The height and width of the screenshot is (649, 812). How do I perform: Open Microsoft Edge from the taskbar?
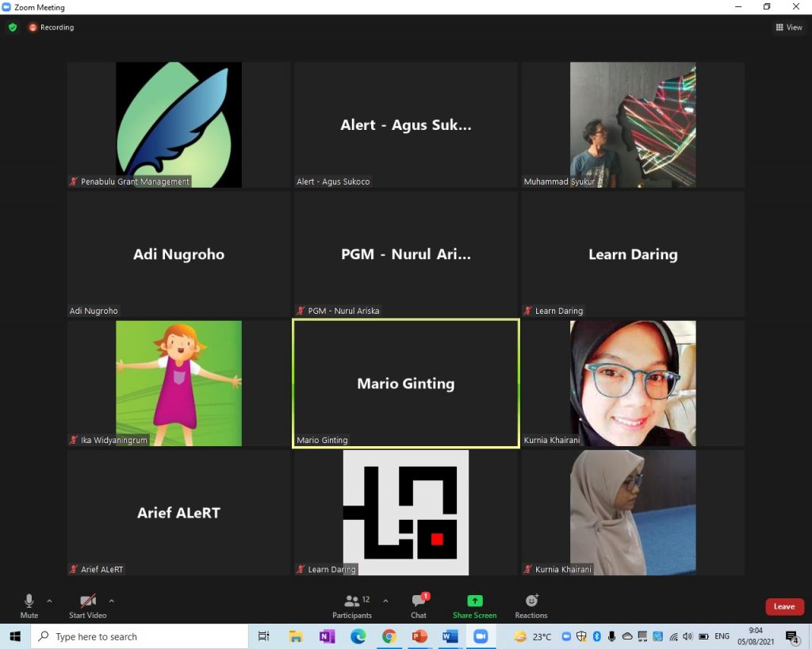pos(358,636)
